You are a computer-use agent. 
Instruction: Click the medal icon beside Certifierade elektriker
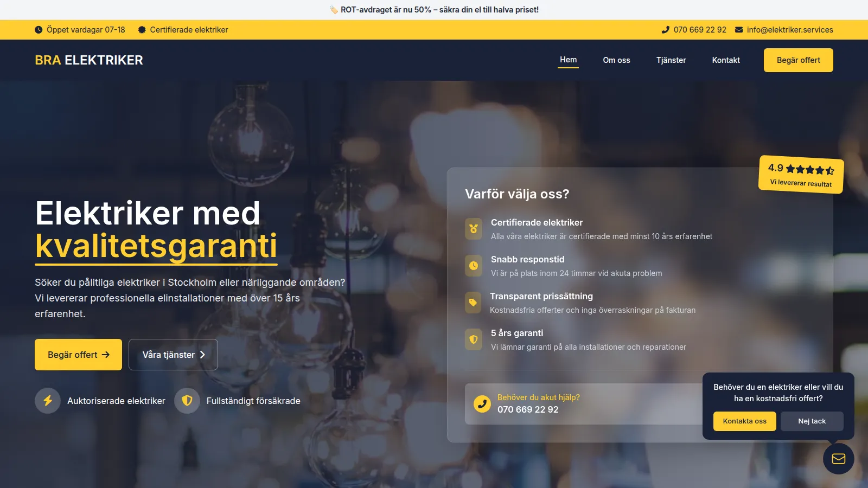pyautogui.click(x=474, y=229)
